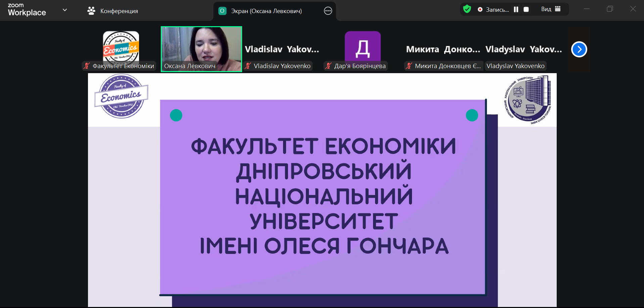
Task: Open more options for shared screen
Action: (328, 11)
